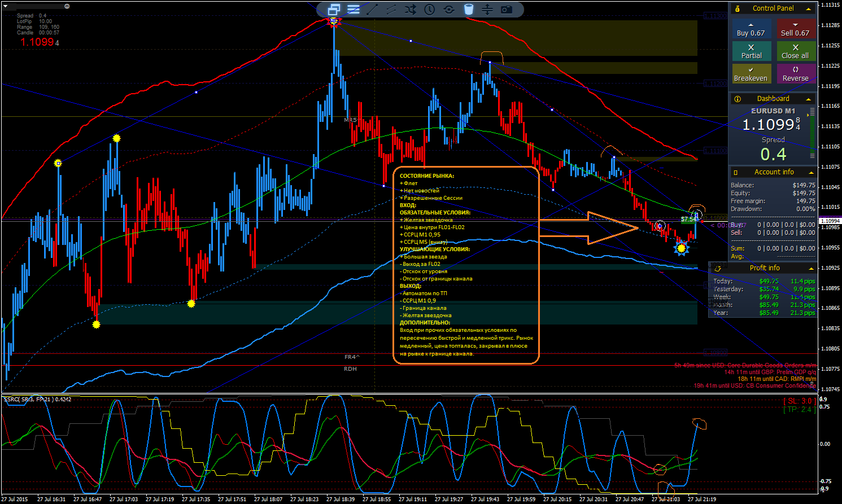Viewport: 842px width, 504px height.
Task: Click the RDH level label on chart
Action: 350,369
